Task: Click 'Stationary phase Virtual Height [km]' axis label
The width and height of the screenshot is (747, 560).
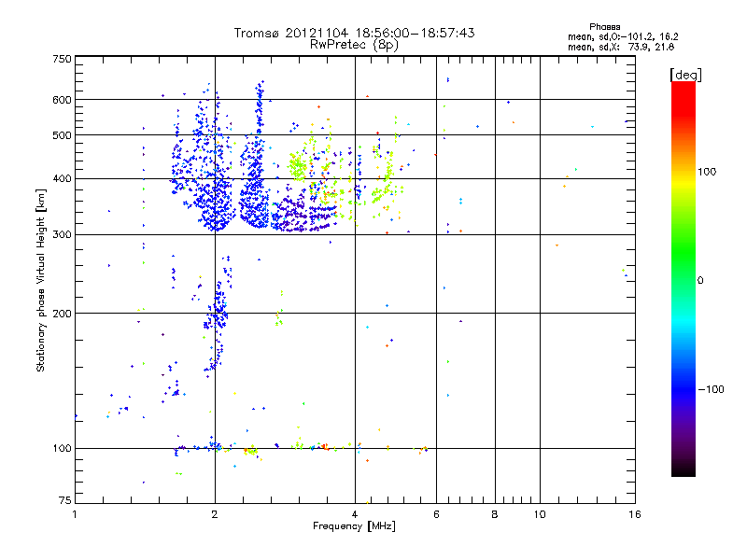Action: pos(41,280)
